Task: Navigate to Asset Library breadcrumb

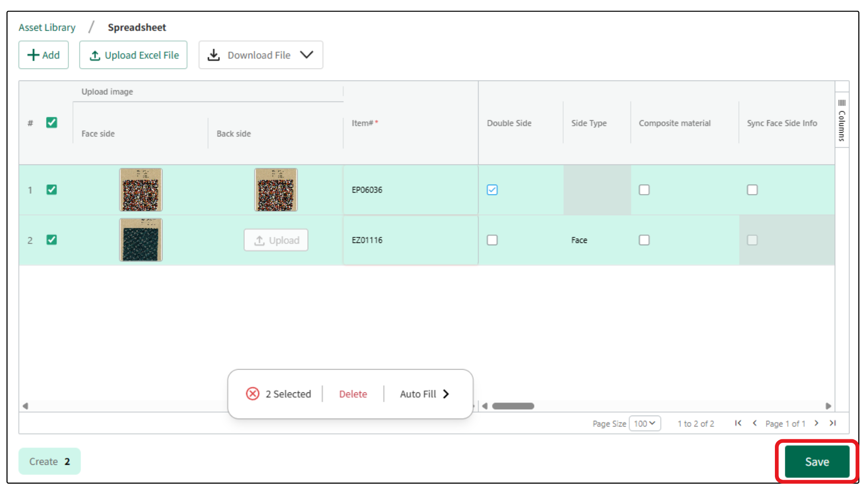Action: pyautogui.click(x=47, y=28)
